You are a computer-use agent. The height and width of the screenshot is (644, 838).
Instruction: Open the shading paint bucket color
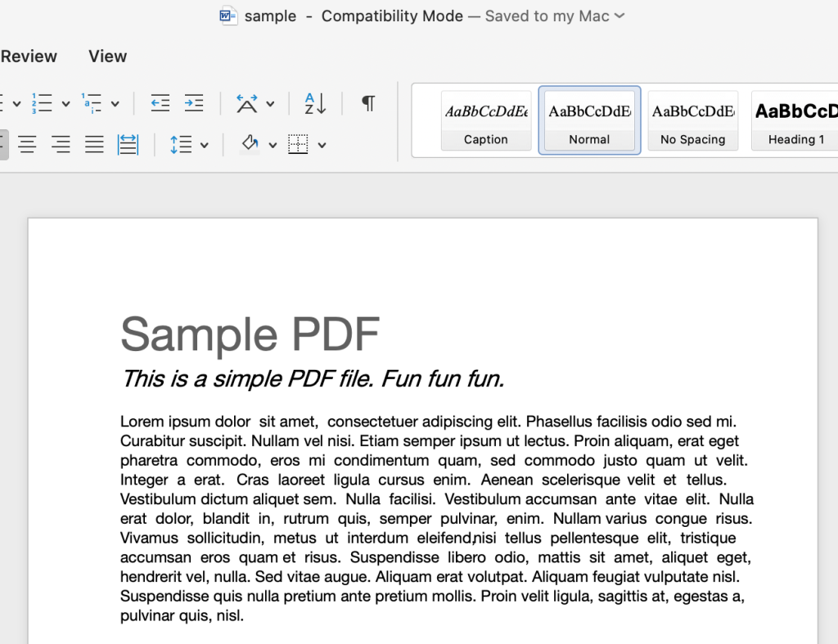coord(250,145)
